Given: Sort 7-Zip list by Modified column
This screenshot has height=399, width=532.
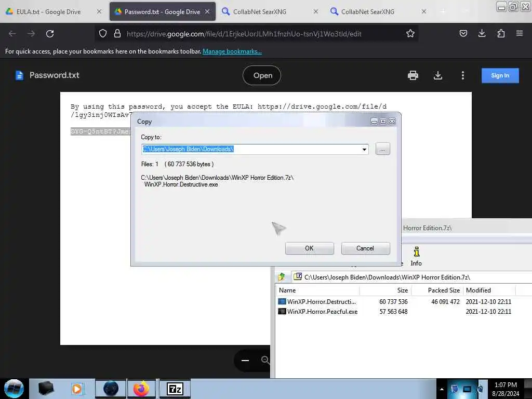Looking at the screenshot, I should [x=489, y=290].
